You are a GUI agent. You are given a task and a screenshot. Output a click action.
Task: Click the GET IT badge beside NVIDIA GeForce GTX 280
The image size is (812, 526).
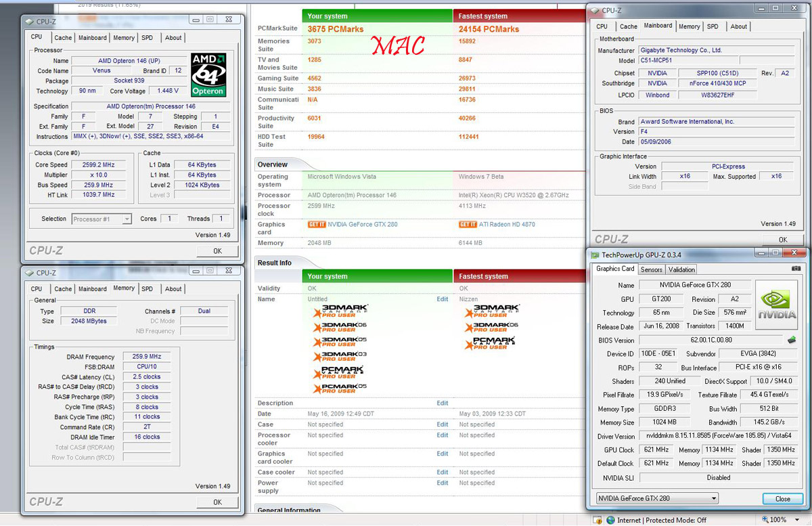(x=317, y=224)
